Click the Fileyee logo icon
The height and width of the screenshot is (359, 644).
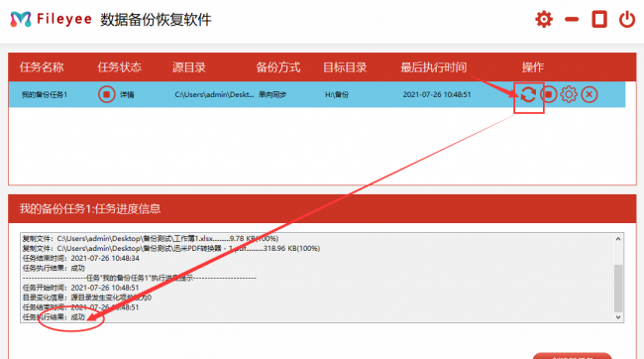21,19
